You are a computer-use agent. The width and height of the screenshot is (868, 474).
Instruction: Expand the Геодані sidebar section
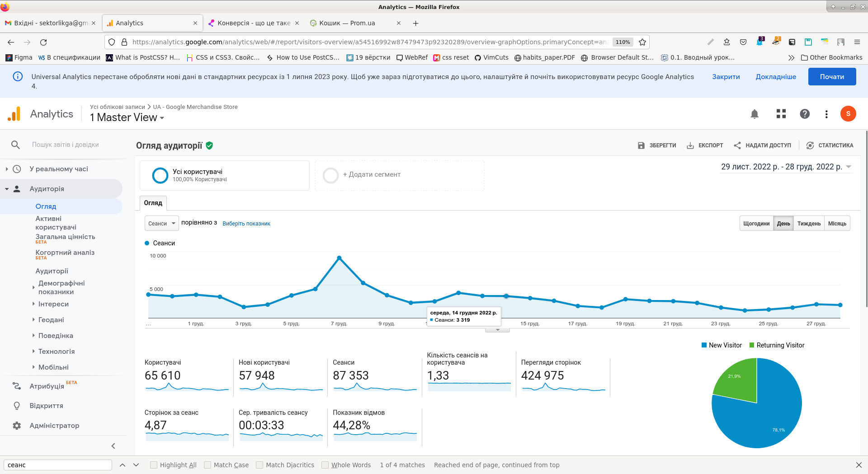coord(51,320)
